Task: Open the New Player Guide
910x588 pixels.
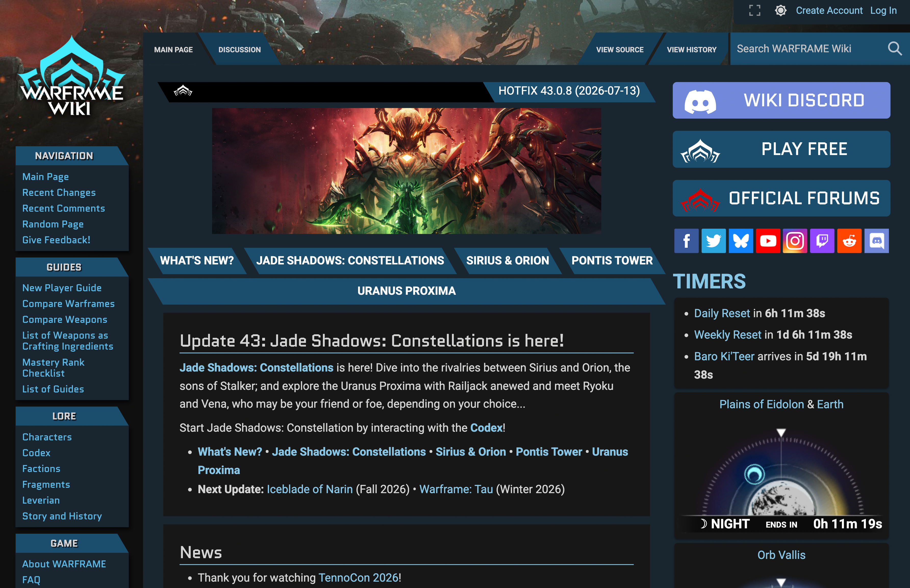Action: click(62, 288)
